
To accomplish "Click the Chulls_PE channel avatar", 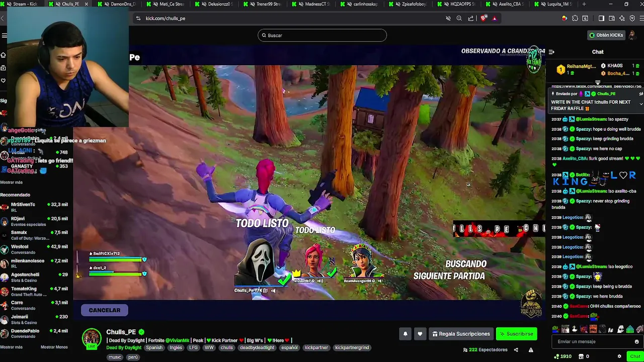I will (x=92, y=338).
